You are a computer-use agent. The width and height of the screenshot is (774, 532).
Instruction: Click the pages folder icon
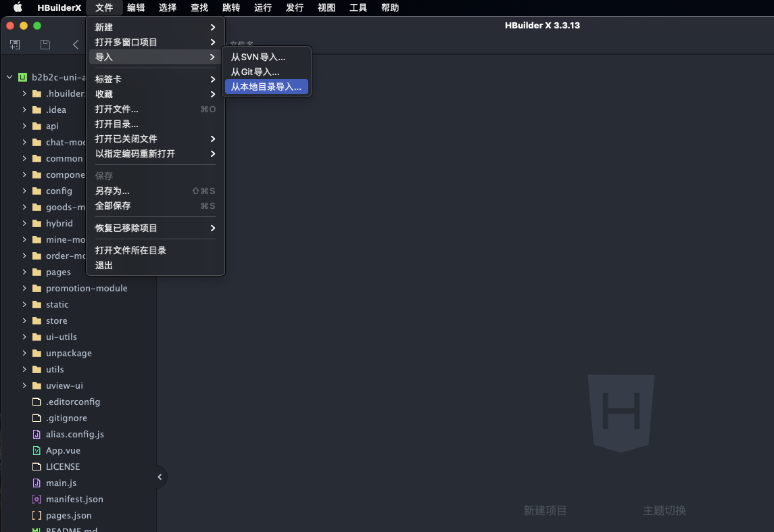click(x=37, y=272)
